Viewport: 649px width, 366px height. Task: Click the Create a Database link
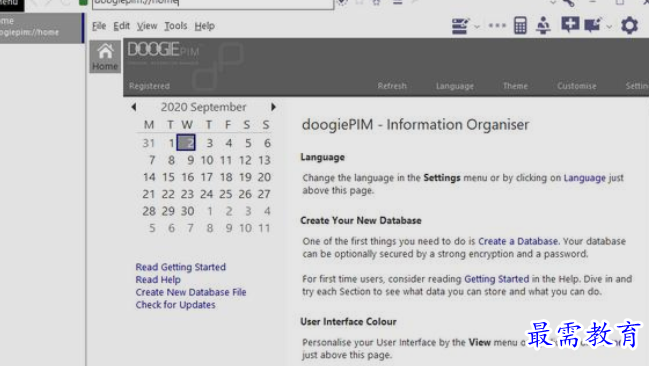click(x=518, y=241)
